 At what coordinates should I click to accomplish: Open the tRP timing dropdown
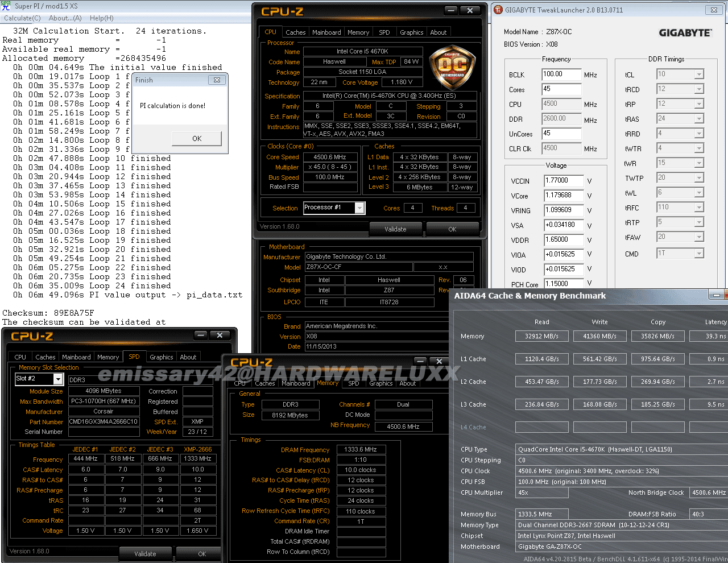(x=698, y=104)
